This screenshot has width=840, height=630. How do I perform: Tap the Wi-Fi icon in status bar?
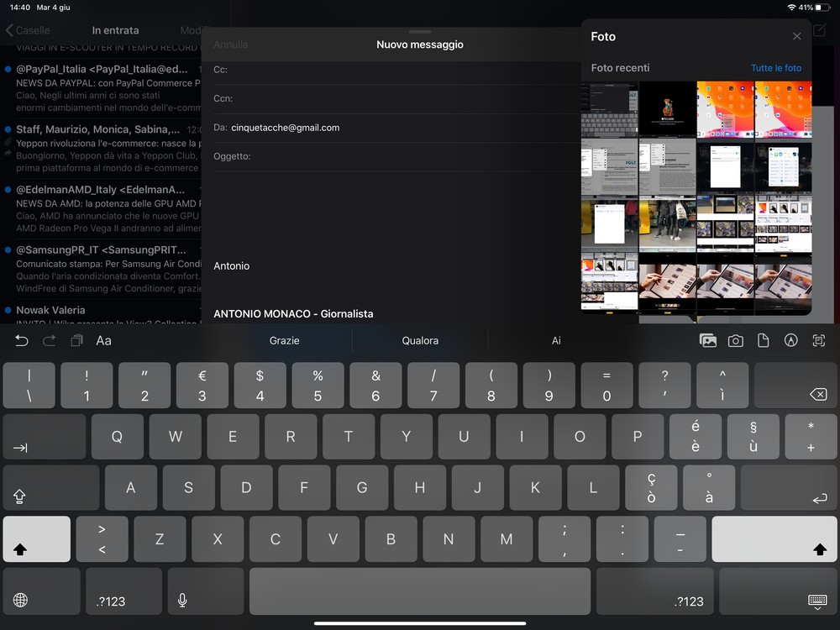coord(791,8)
